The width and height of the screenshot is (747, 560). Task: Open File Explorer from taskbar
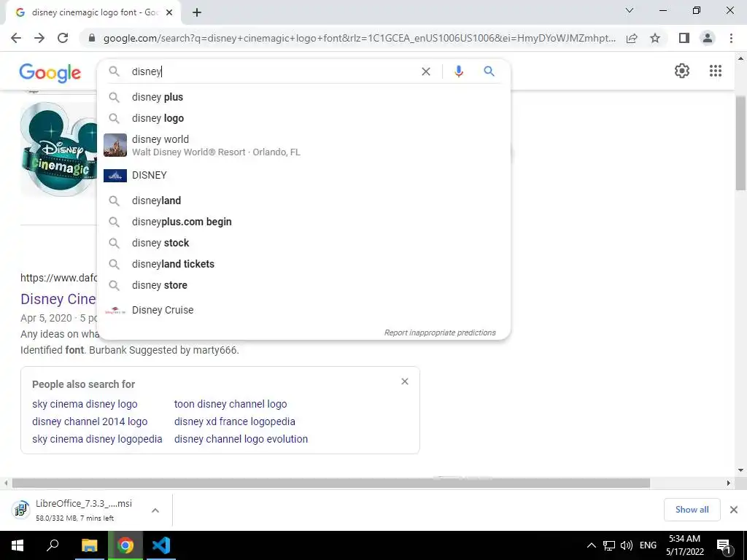[x=89, y=545]
